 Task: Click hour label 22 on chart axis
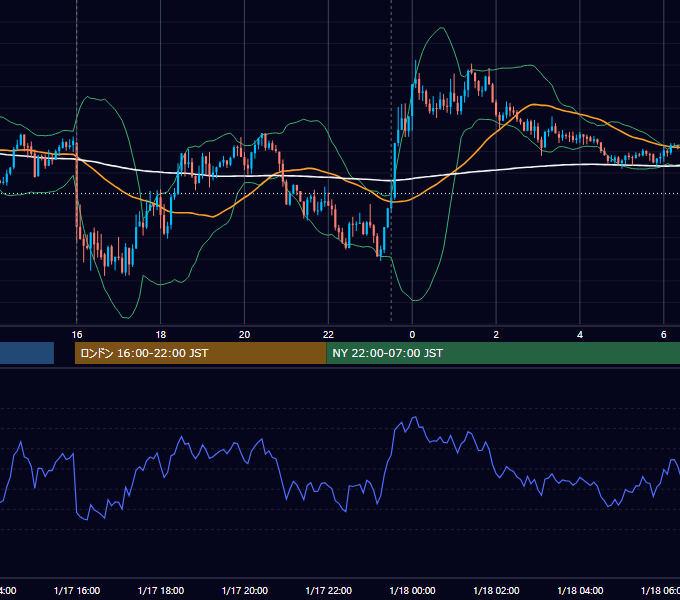(328, 334)
